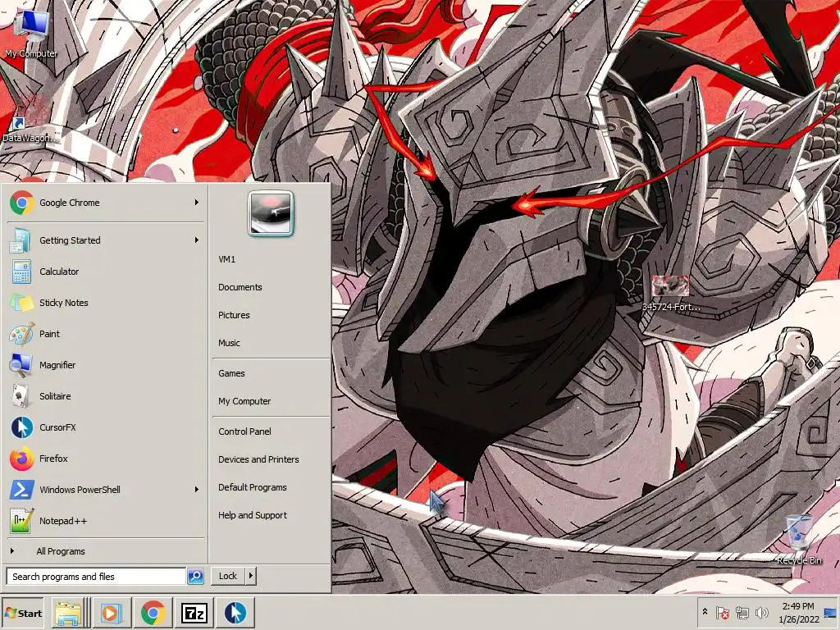Expand Getting Started submenu arrow
Screen dimensions: 840x630
tap(197, 240)
